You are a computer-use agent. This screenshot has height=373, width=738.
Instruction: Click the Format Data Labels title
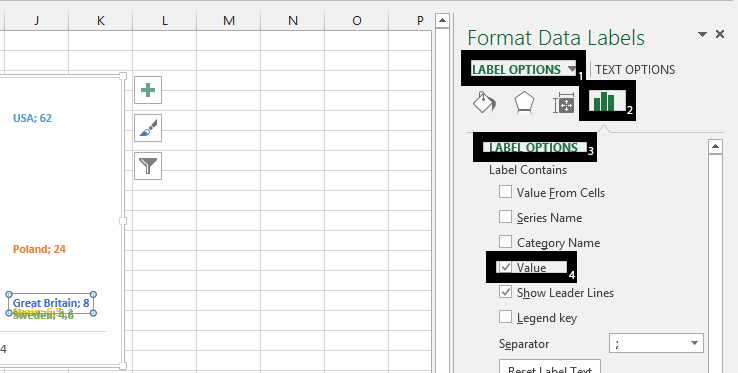[556, 38]
